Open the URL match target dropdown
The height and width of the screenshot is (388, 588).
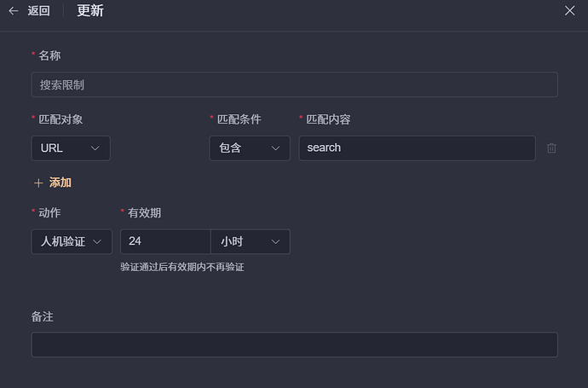(71, 148)
